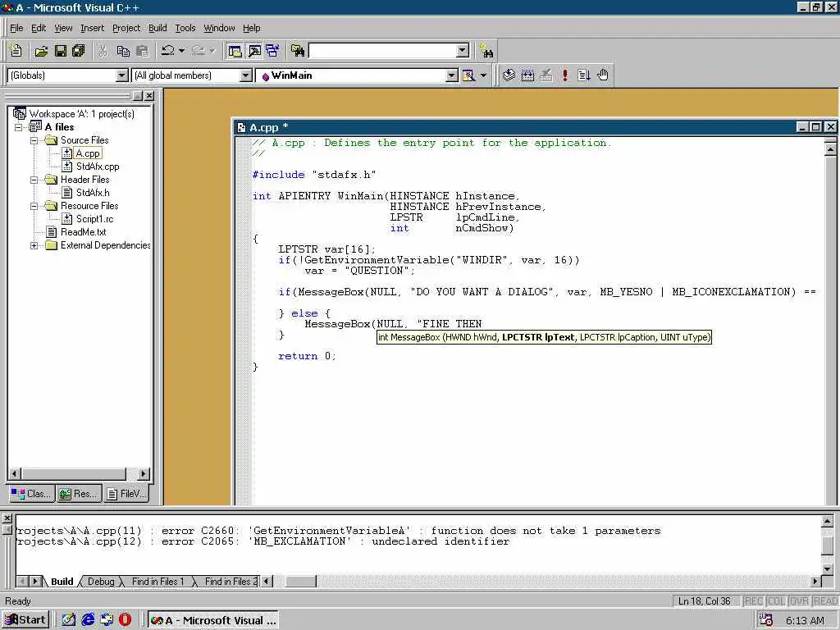Open the WinMain members dropdown
This screenshot has height=630, width=840.
coord(452,75)
